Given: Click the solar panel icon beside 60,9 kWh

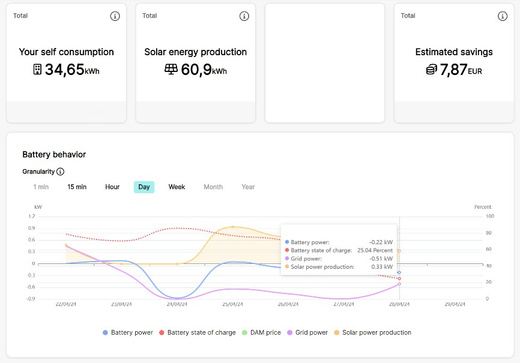Looking at the screenshot, I should [x=171, y=70].
